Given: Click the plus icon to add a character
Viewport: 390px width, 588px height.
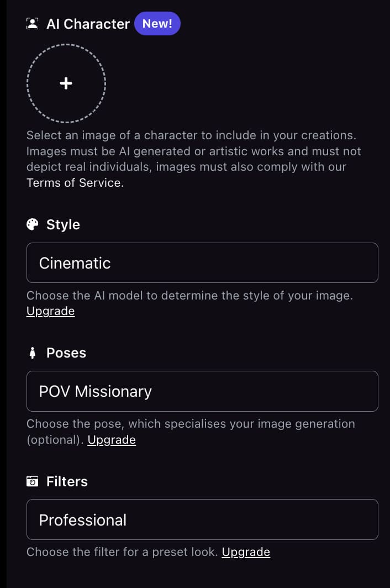Looking at the screenshot, I should 66,83.
